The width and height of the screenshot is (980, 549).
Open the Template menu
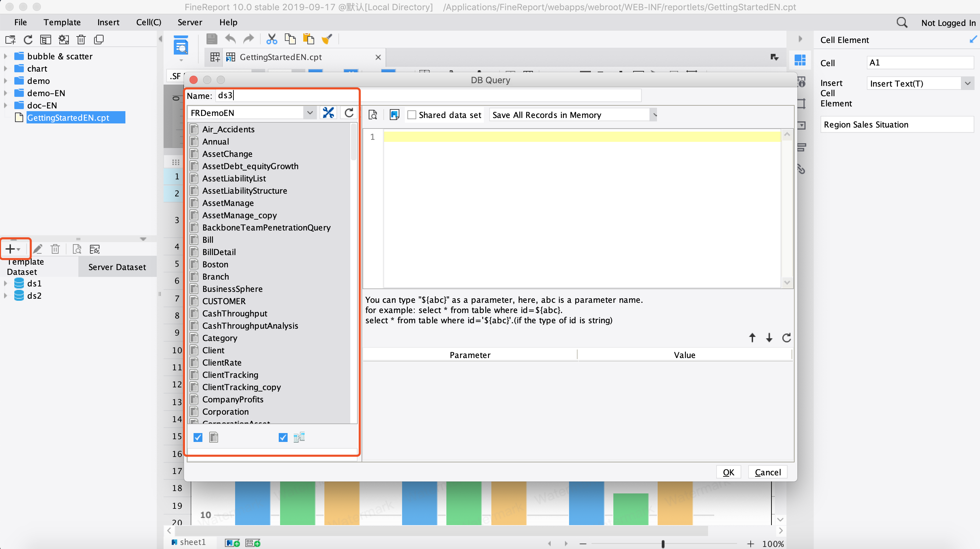click(62, 22)
